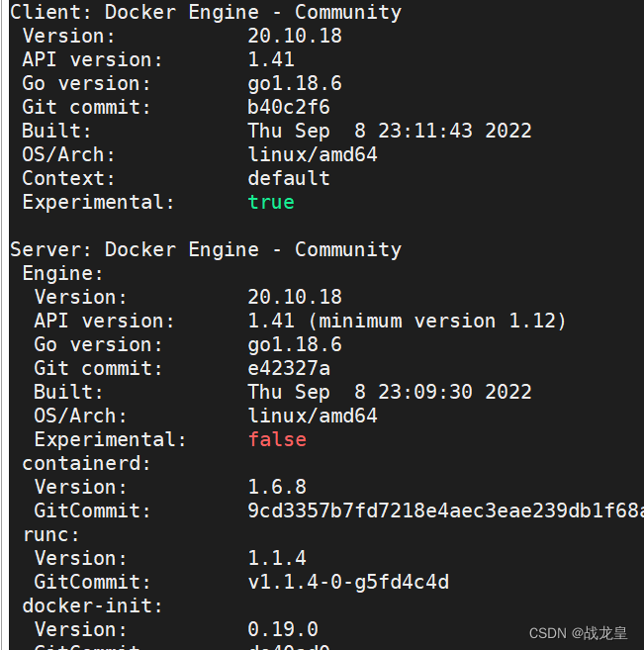Click the Server Engine's "linux/amd64" value
The width and height of the screenshot is (644, 650).
313,416
